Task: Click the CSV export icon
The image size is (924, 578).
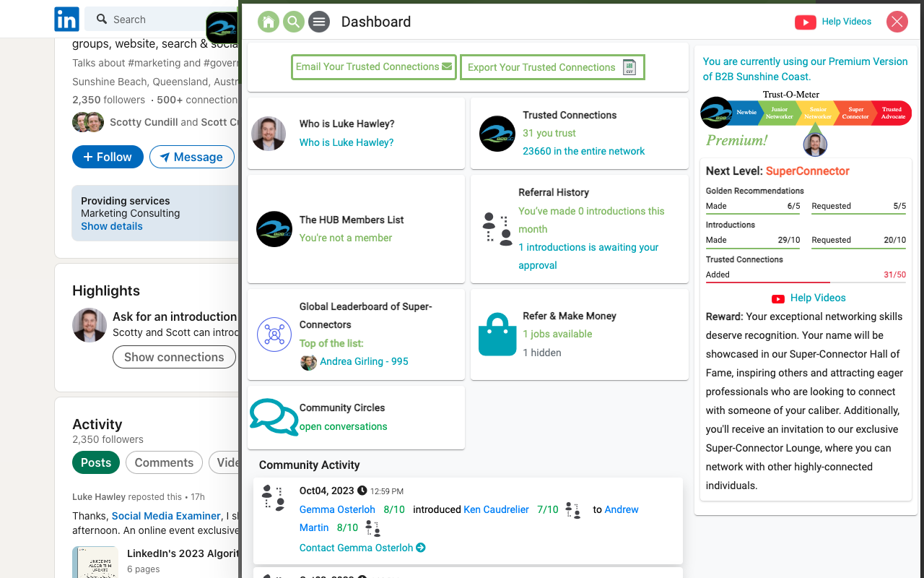Action: (629, 67)
